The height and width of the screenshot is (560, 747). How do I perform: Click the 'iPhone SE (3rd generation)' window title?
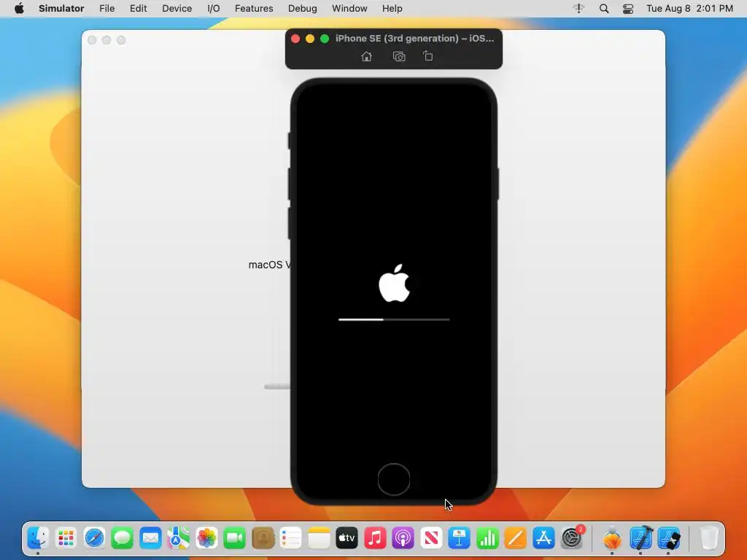pyautogui.click(x=414, y=39)
